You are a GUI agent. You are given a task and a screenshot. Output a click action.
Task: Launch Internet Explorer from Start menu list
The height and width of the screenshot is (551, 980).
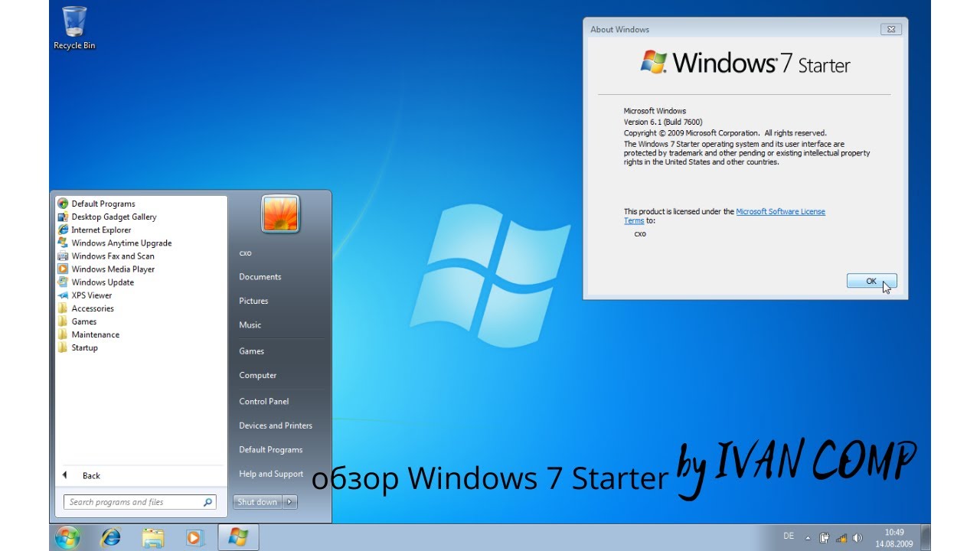(101, 230)
